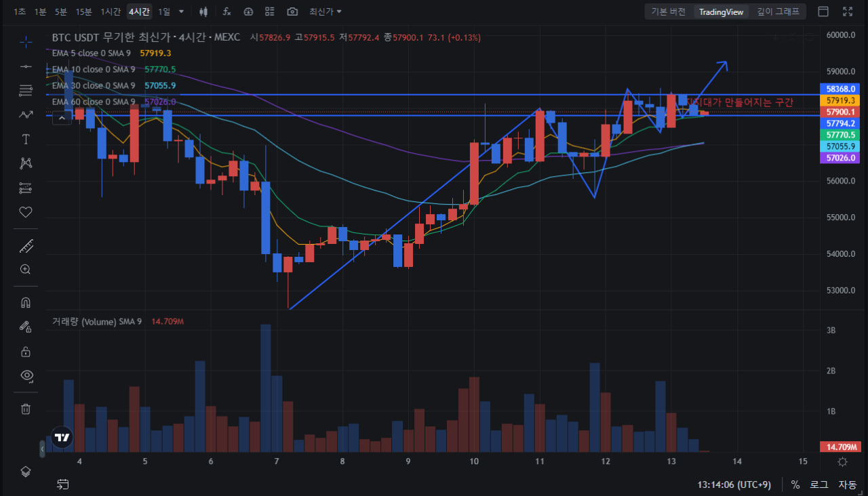Select the ruler measure tool
868x496 pixels.
pyautogui.click(x=26, y=245)
